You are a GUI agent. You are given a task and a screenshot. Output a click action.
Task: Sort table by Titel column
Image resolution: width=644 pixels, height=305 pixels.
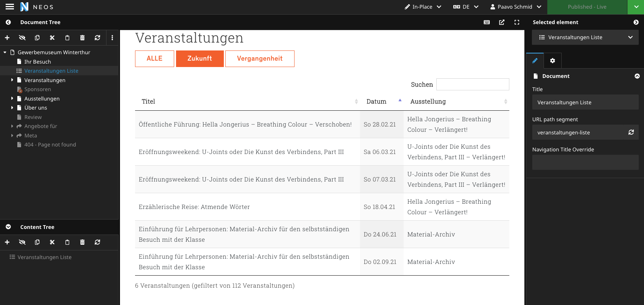pos(248,101)
